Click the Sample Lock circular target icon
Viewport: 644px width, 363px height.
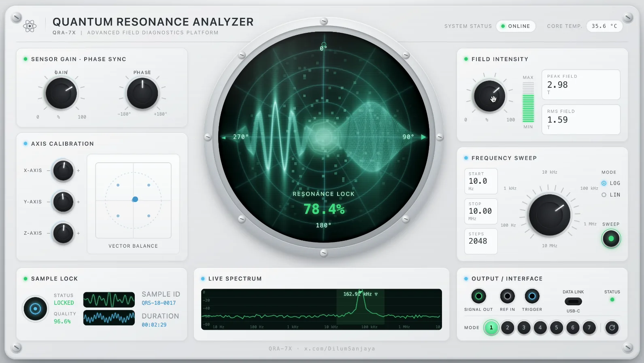tap(35, 309)
